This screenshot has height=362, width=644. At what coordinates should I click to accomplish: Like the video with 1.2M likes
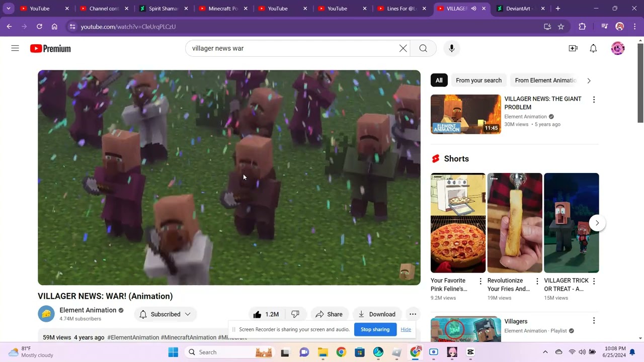(x=266, y=314)
